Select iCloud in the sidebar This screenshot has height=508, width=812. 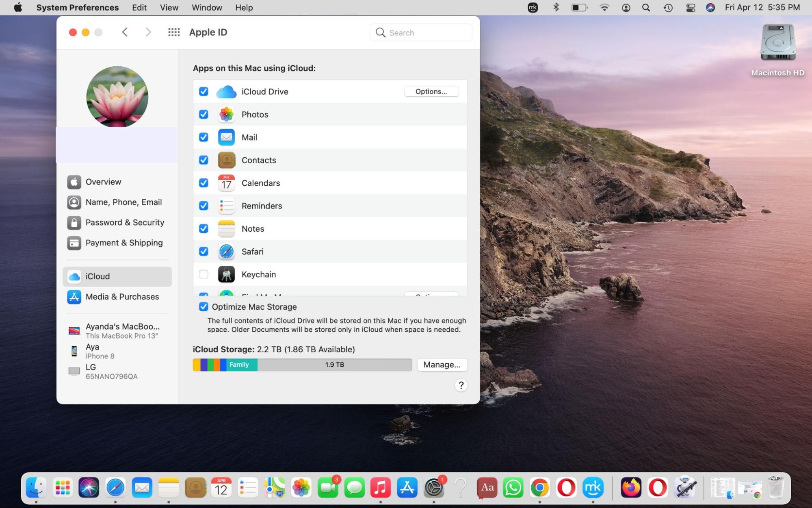(x=117, y=276)
